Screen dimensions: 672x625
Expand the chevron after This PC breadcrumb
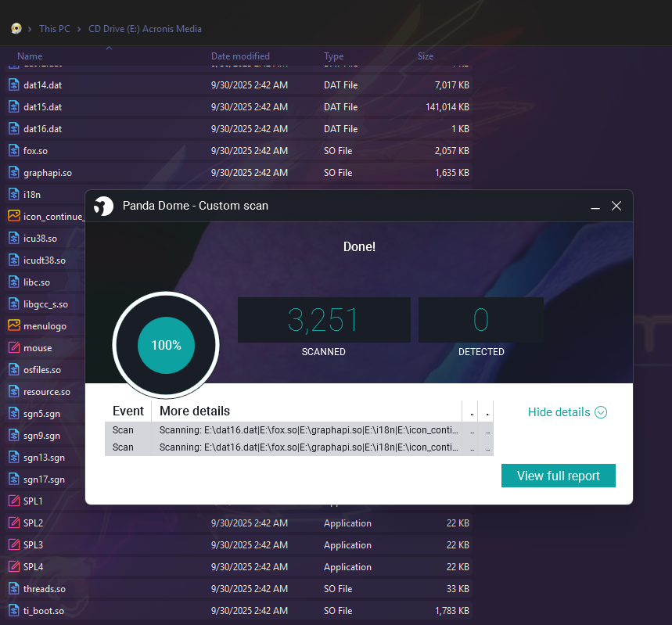[79, 29]
